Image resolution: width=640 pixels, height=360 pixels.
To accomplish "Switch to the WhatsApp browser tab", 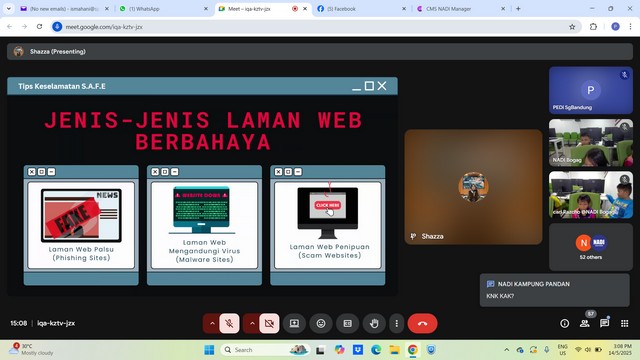I will pos(163,9).
